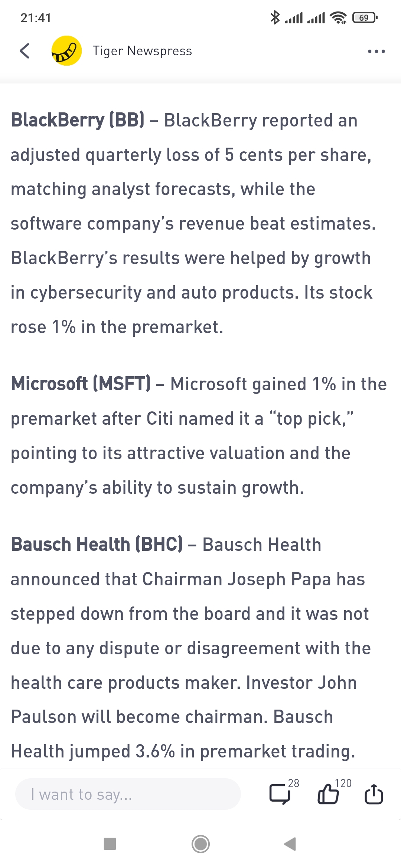The image size is (401, 868).
Task: Tap the battery indicator showing 69
Action: click(365, 17)
